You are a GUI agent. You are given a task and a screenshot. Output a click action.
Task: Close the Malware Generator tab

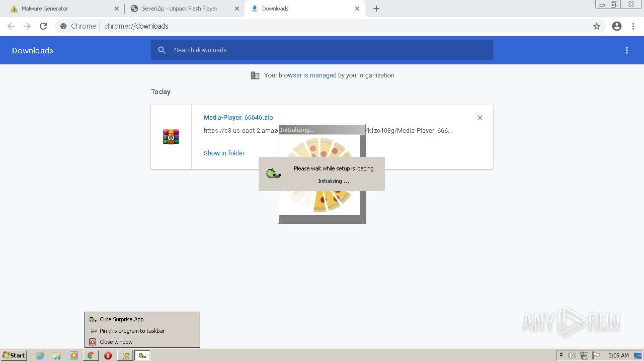pos(117,9)
